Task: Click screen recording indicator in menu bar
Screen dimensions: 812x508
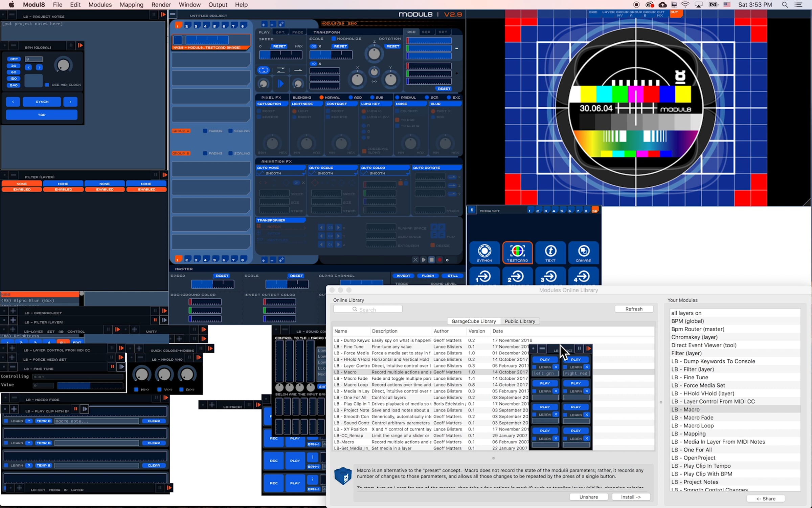Action: click(x=636, y=5)
